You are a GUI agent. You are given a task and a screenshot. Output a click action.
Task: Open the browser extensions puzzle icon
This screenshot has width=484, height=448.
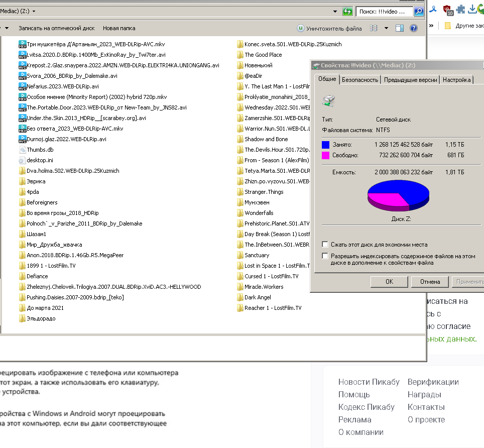tap(460, 9)
